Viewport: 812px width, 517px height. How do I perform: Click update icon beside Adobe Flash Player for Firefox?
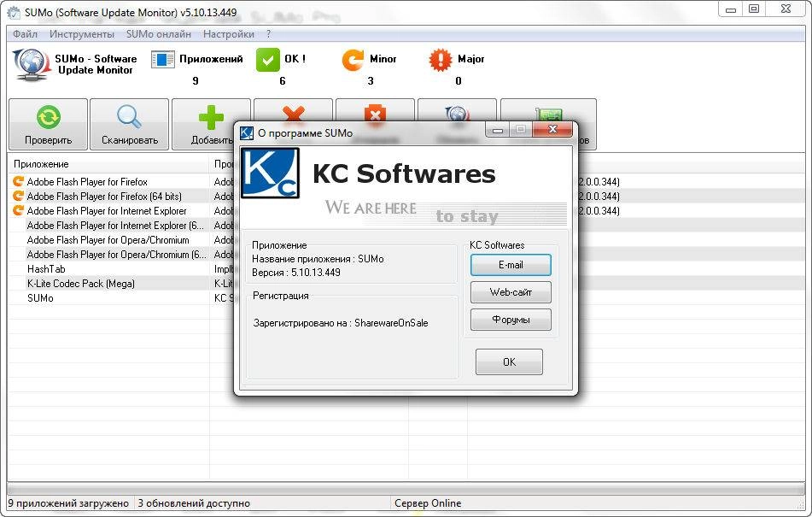(x=18, y=181)
